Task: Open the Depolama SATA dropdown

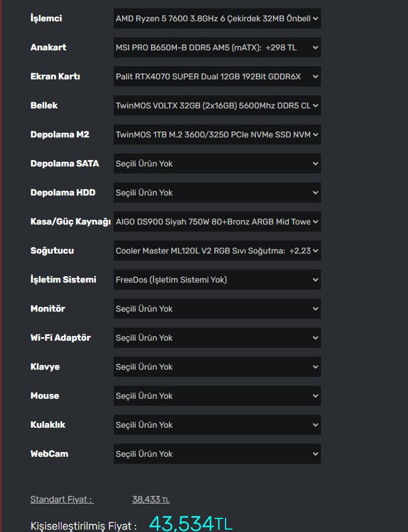Action: 217,164
